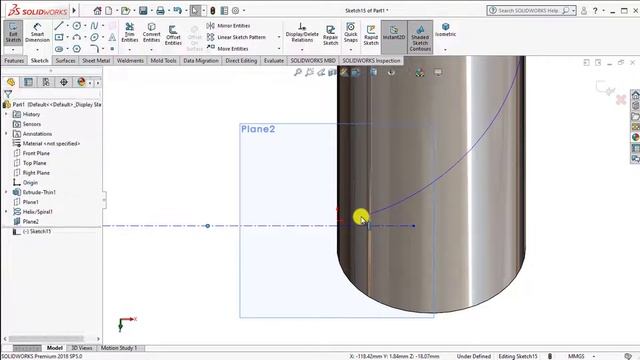Switch to the Motion Study 1 tab
640x360 pixels.
click(x=118, y=348)
